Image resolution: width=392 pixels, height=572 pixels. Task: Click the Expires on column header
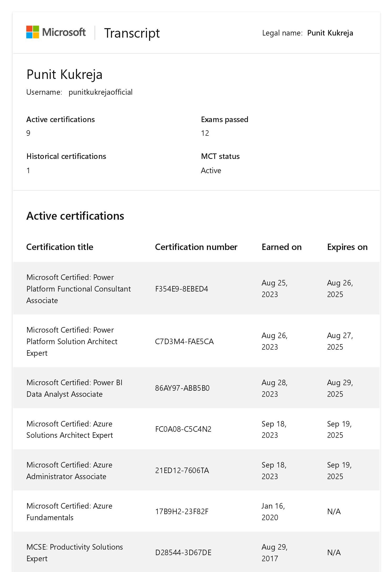point(347,247)
